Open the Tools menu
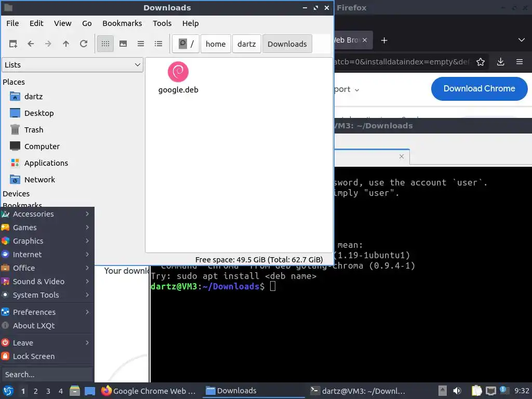This screenshot has width=532, height=399. pos(162,23)
